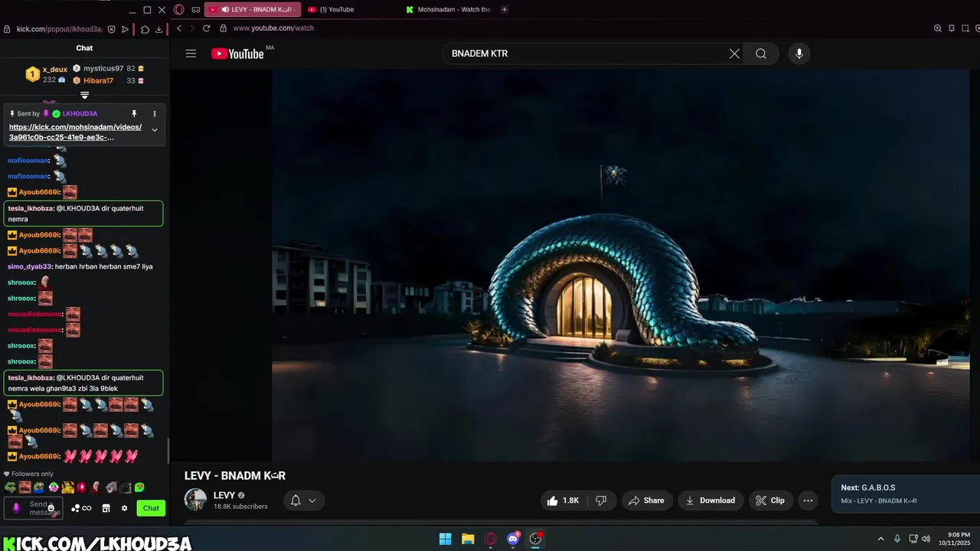Insert the heart-eyes green quick emote

(x=139, y=487)
